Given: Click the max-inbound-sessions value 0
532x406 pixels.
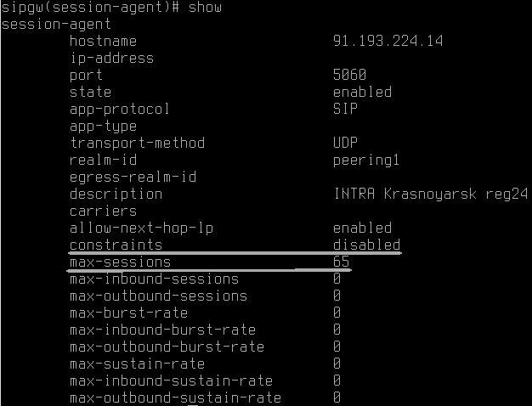Looking at the screenshot, I should [x=337, y=279].
